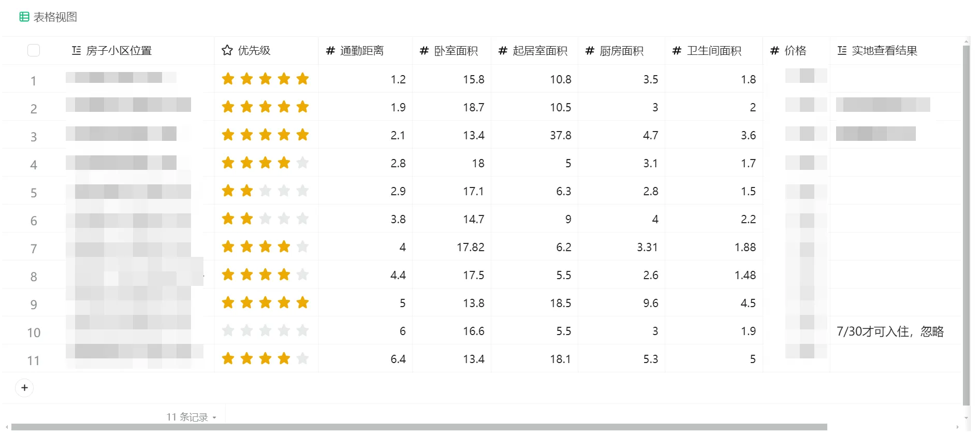Click the text-type icon beside 实地查看结果
The image size is (980, 434).
pos(842,50)
